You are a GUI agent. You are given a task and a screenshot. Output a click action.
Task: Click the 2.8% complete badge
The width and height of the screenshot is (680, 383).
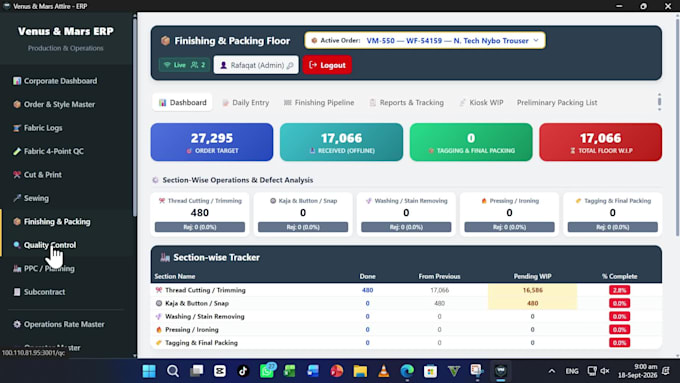[x=619, y=290]
